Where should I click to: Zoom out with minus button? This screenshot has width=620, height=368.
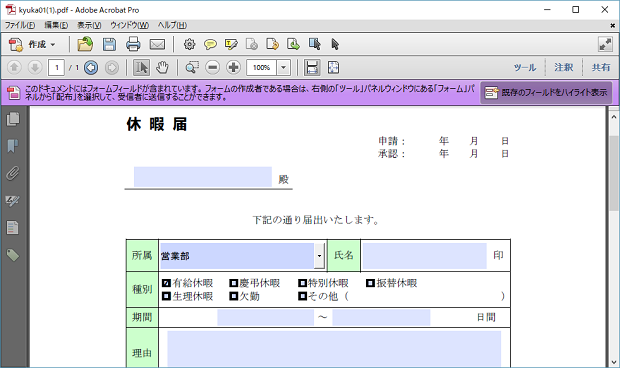click(x=213, y=68)
